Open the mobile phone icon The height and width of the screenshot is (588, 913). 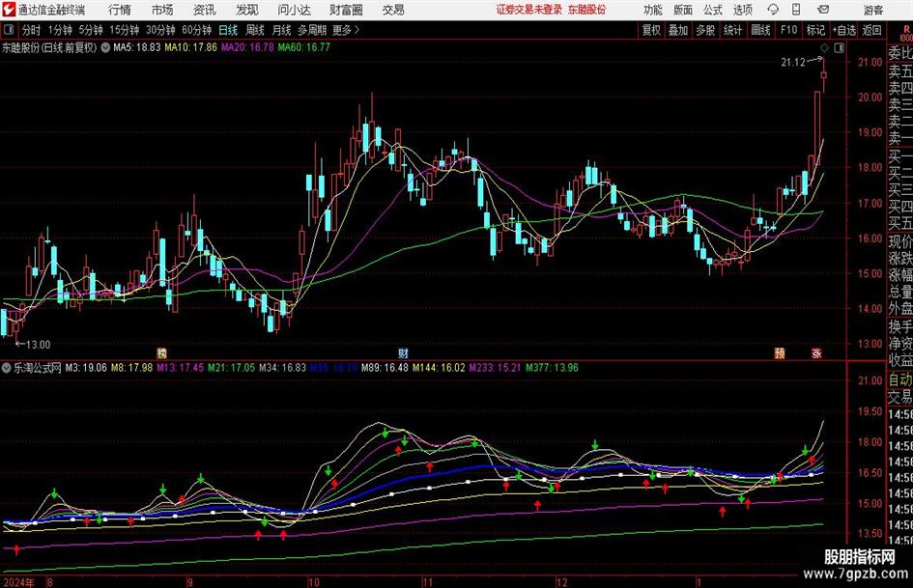[x=796, y=10]
